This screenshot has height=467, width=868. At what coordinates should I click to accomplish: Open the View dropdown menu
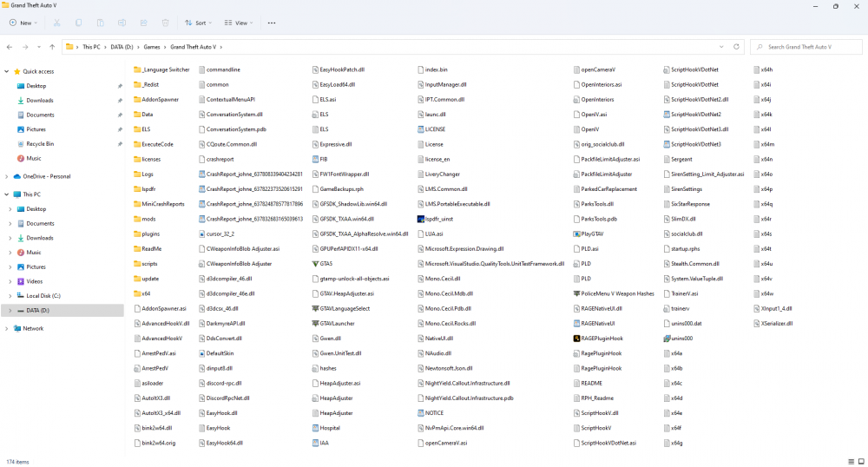tap(239, 23)
